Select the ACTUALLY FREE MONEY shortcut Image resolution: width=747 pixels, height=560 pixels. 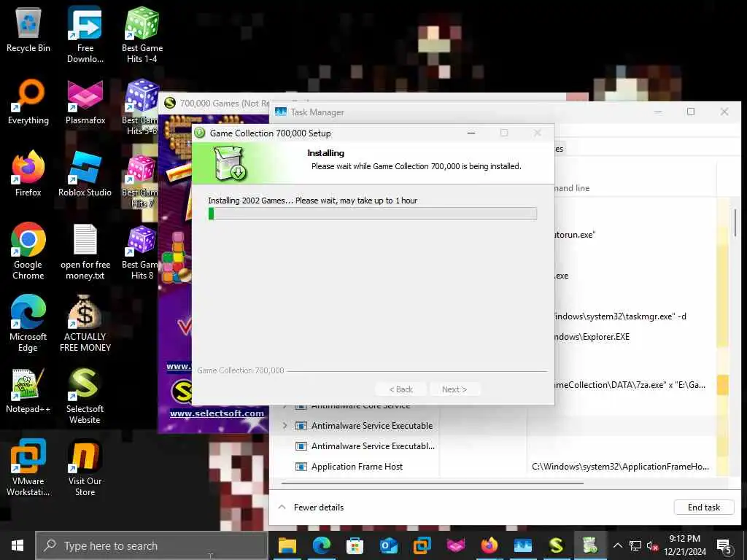(85, 323)
